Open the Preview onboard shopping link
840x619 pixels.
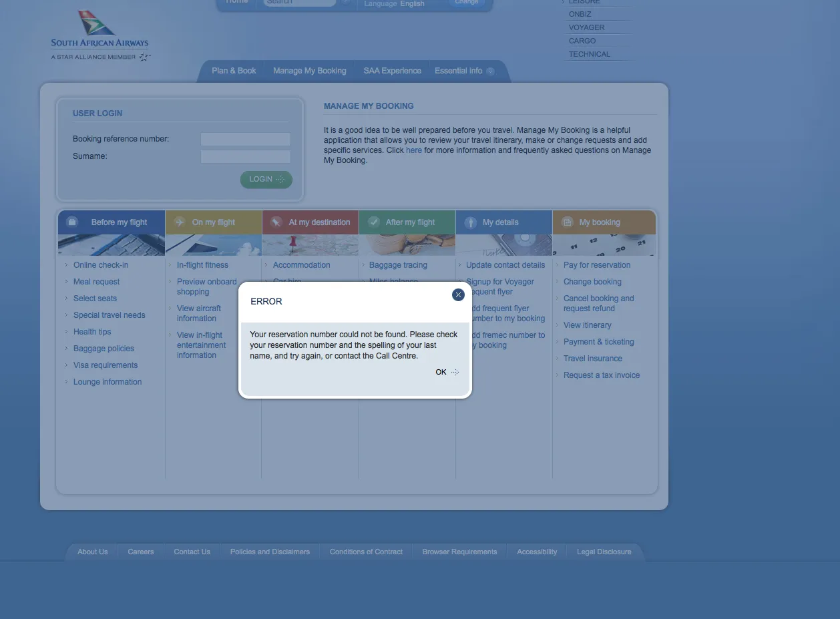pyautogui.click(x=207, y=286)
